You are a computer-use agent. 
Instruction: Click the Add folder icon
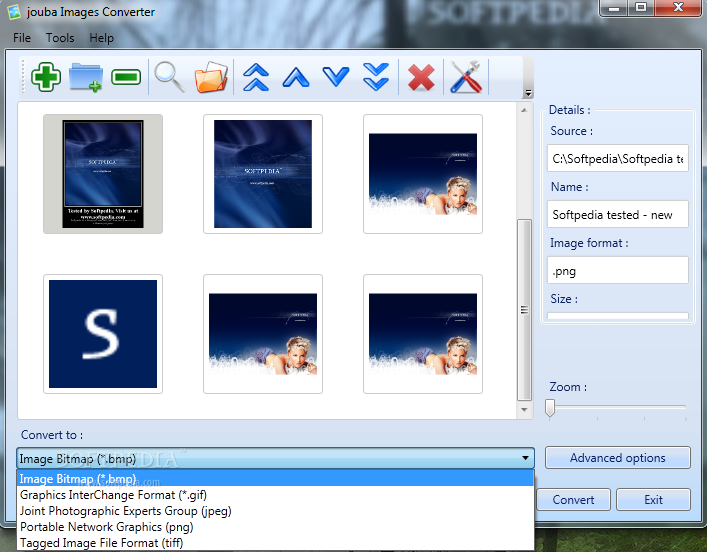(86, 77)
